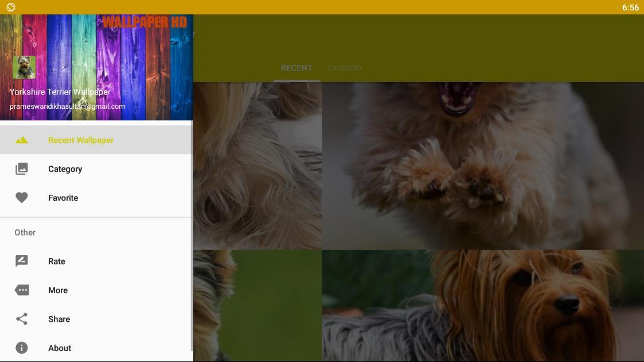The width and height of the screenshot is (644, 362).
Task: Select the About menu entry
Action: click(96, 348)
